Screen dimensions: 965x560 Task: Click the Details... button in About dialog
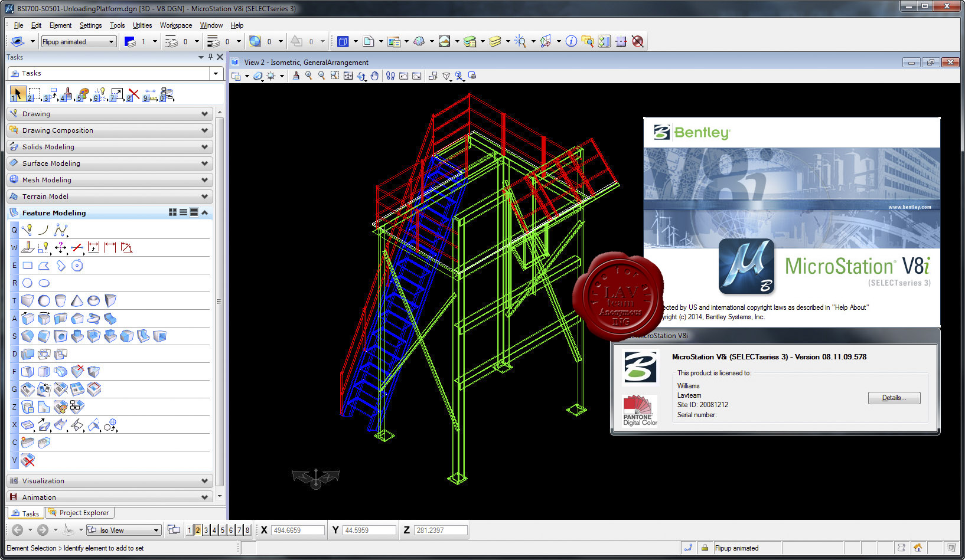[894, 398]
